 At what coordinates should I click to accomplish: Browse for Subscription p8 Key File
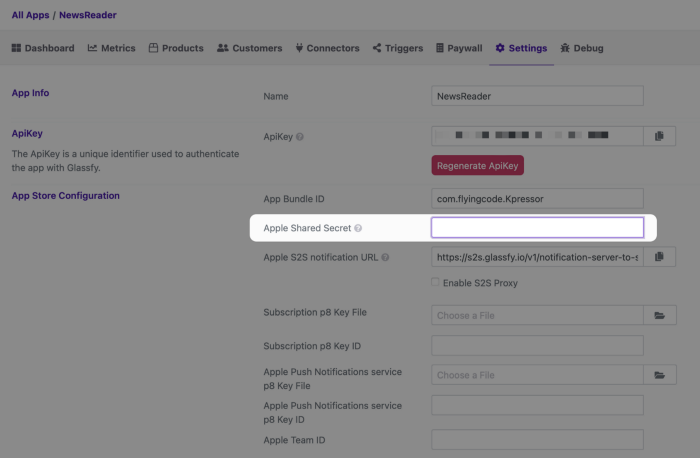tap(660, 315)
